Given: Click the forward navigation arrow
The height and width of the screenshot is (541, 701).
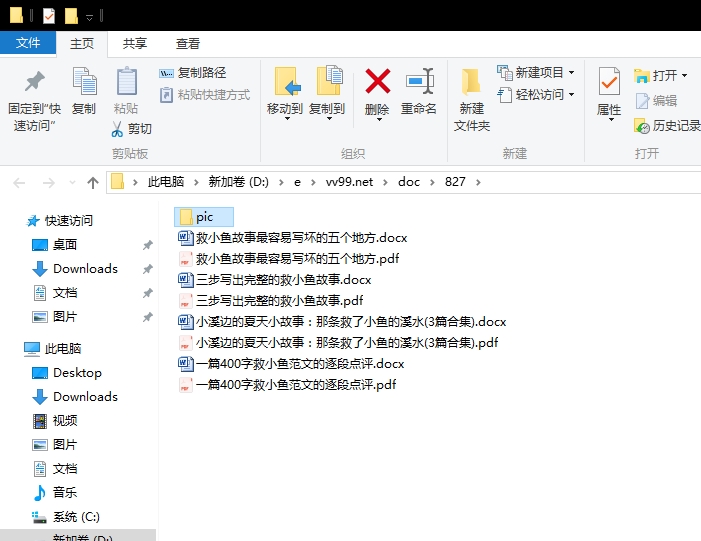Looking at the screenshot, I should (48, 182).
